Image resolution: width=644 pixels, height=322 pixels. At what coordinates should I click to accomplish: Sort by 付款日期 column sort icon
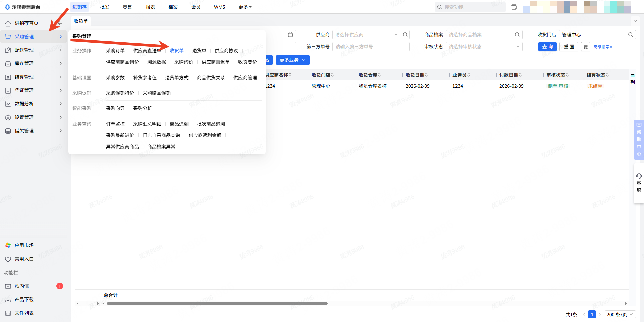[x=520, y=75]
